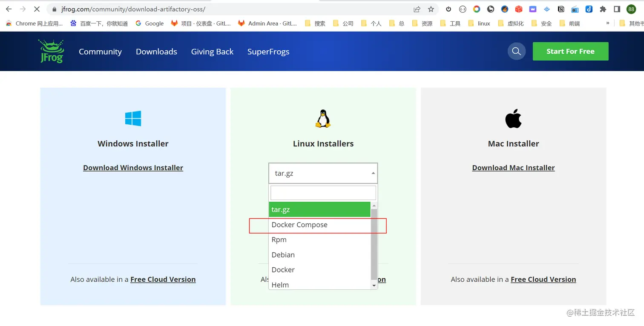Image resolution: width=644 pixels, height=326 pixels.
Task: Open the 前端 bookmarks folder
Action: click(x=569, y=23)
